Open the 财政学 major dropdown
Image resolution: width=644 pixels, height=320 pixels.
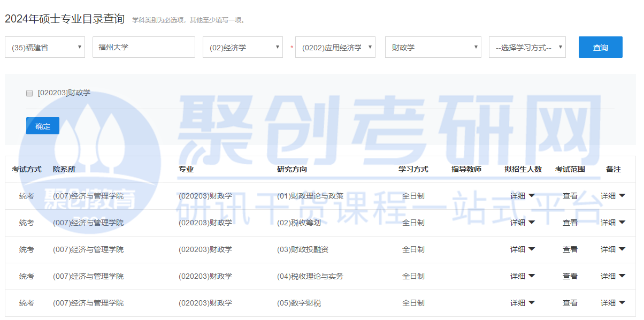pyautogui.click(x=433, y=47)
